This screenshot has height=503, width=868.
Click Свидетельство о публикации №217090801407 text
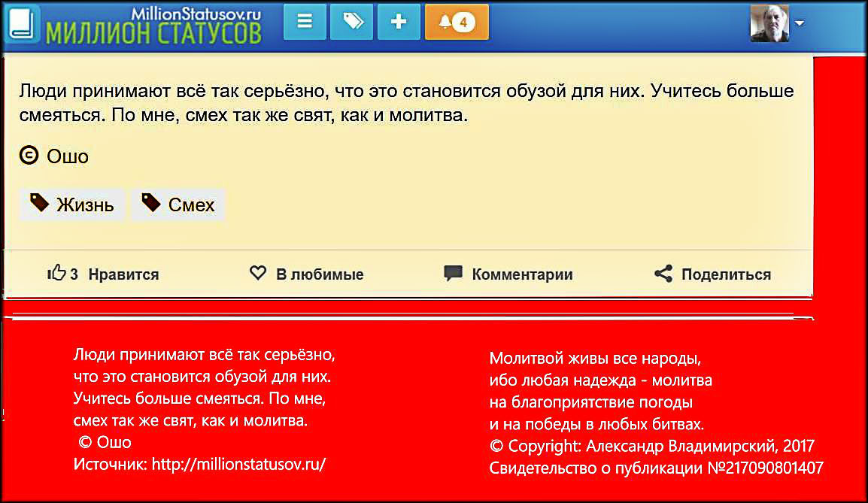[657, 468]
